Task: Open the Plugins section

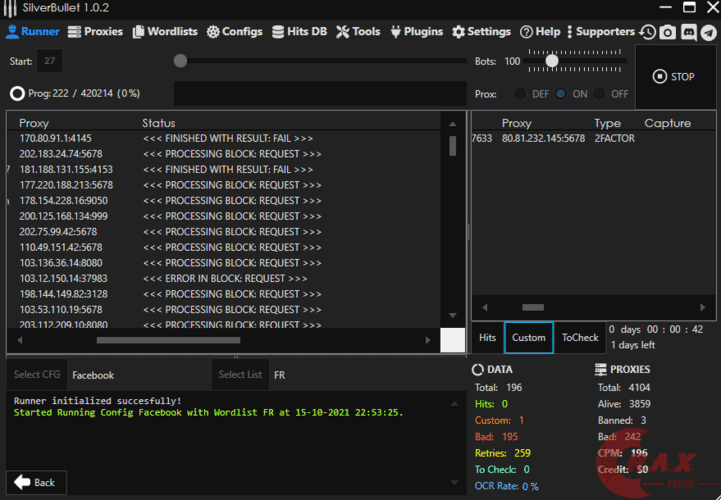Action: pyautogui.click(x=416, y=32)
